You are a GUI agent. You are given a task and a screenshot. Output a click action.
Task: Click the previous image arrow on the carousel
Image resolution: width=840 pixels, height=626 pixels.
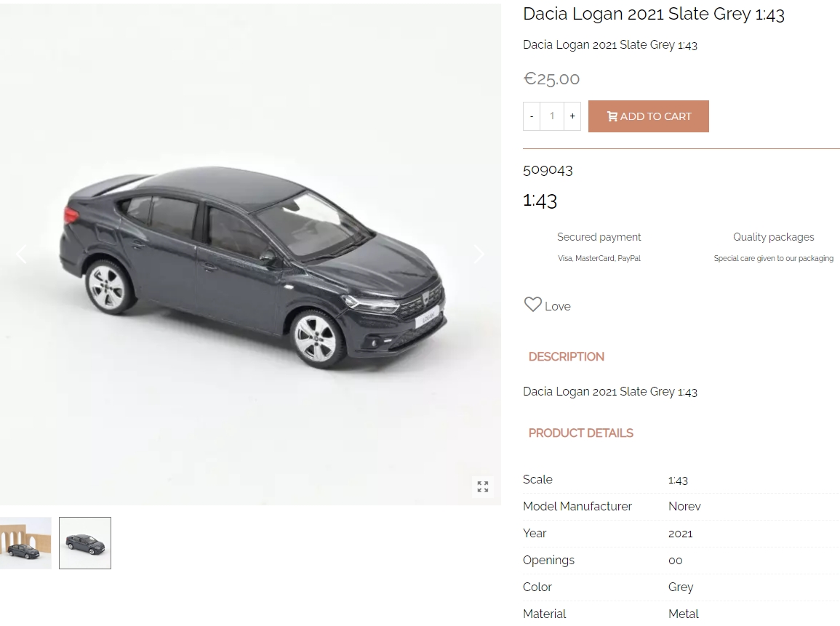point(21,254)
